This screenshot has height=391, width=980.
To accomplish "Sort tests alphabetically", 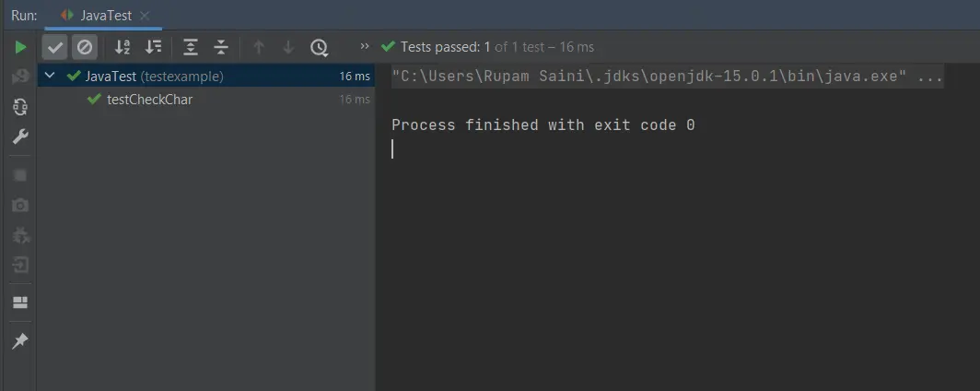I will point(122,47).
